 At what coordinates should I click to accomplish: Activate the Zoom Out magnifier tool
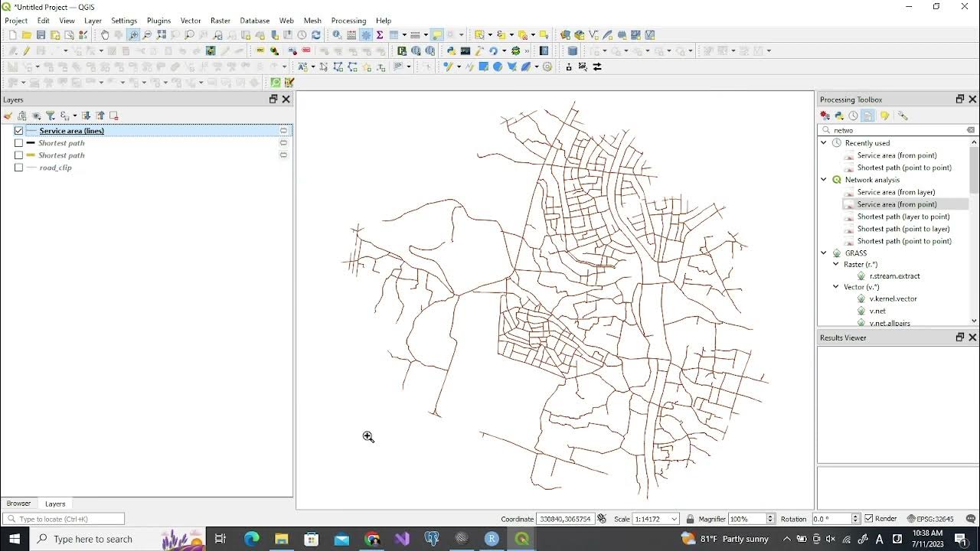coord(148,35)
